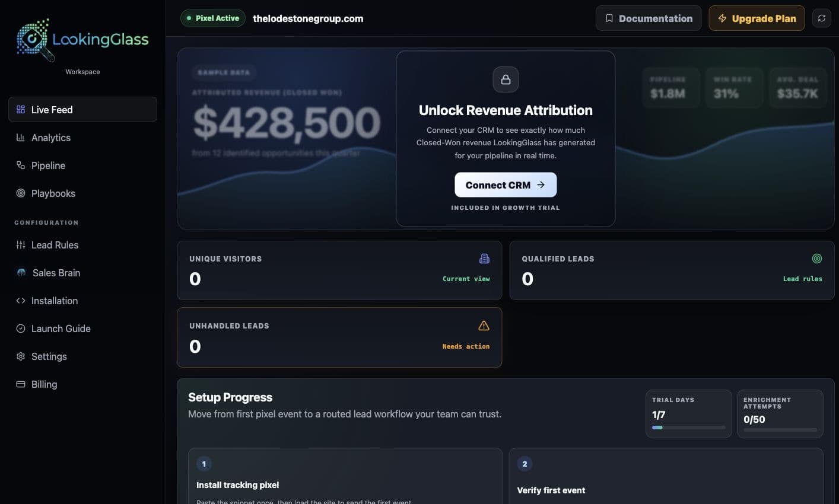Click the Upgrade Plan button

(757, 18)
